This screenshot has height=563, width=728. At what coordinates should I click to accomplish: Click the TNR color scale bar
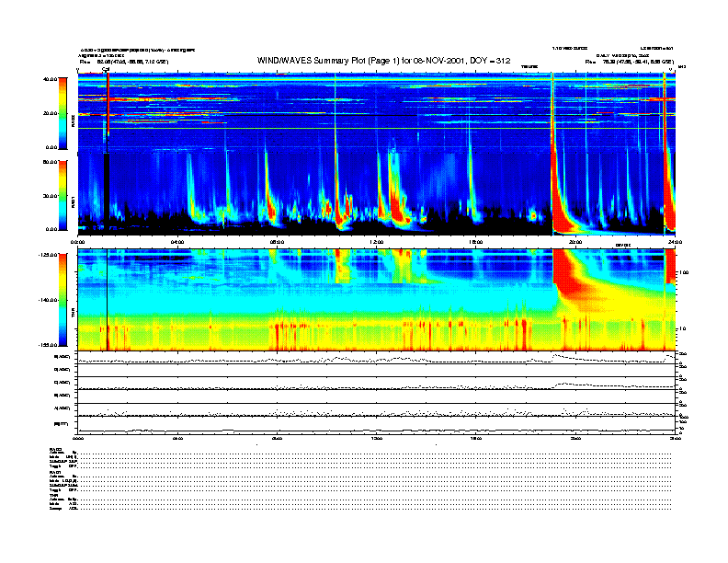tap(62, 300)
